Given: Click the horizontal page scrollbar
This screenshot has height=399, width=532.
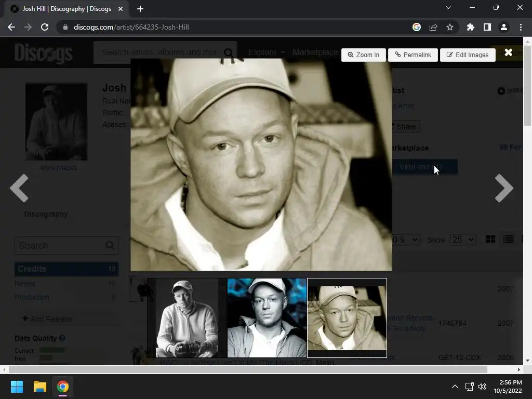Looking at the screenshot, I should tap(248, 369).
